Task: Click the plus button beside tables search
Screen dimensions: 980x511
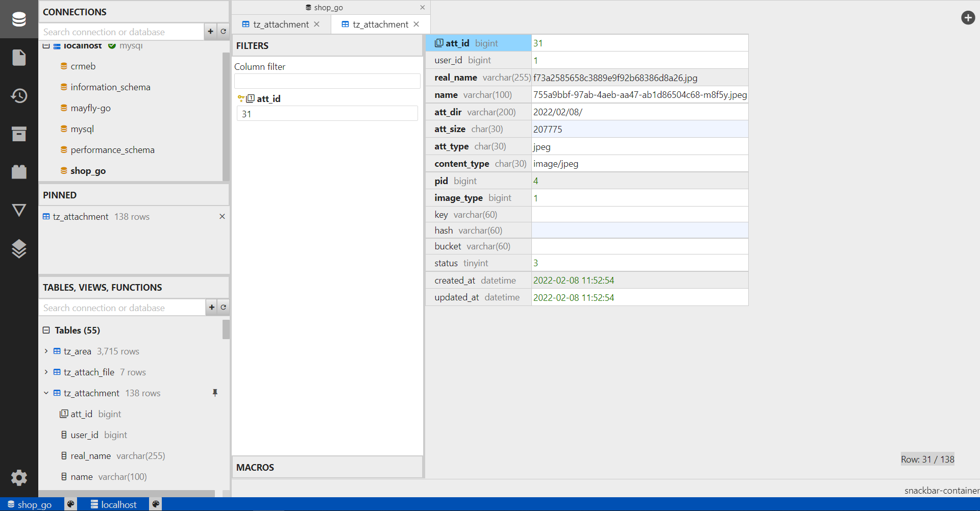Action: pos(211,308)
